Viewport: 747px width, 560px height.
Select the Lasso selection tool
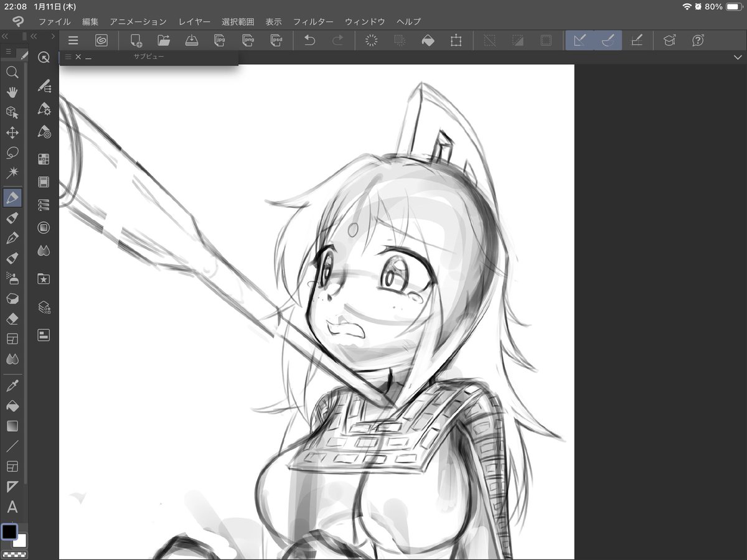[x=12, y=152]
